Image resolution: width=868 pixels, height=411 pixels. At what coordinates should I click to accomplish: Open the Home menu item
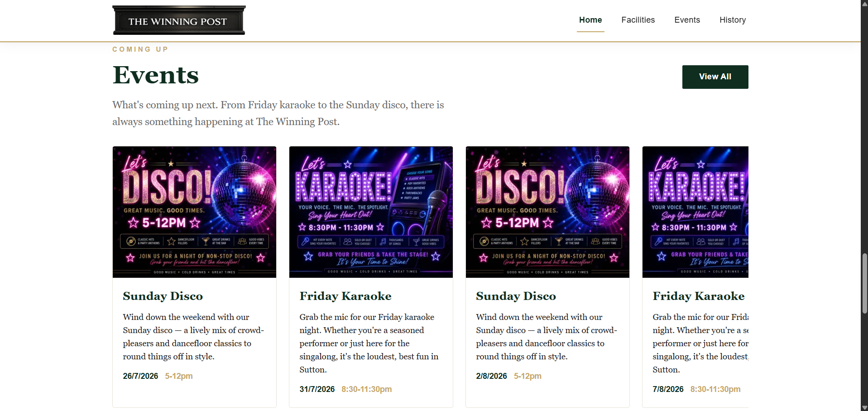pos(590,20)
